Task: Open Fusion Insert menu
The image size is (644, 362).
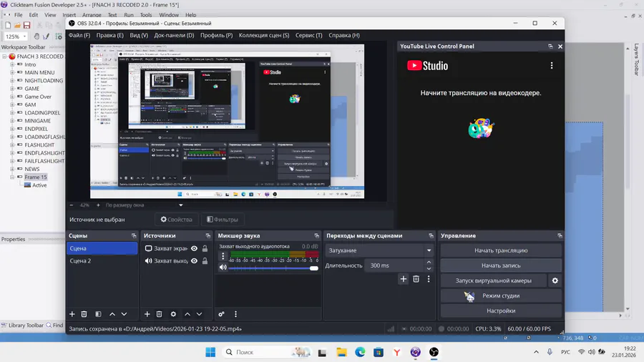Action: (69, 15)
